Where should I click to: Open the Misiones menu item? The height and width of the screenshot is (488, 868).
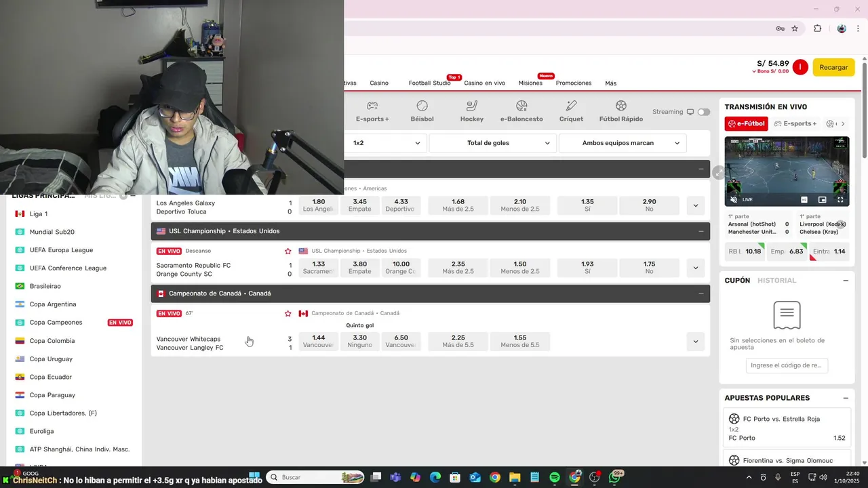click(x=530, y=83)
